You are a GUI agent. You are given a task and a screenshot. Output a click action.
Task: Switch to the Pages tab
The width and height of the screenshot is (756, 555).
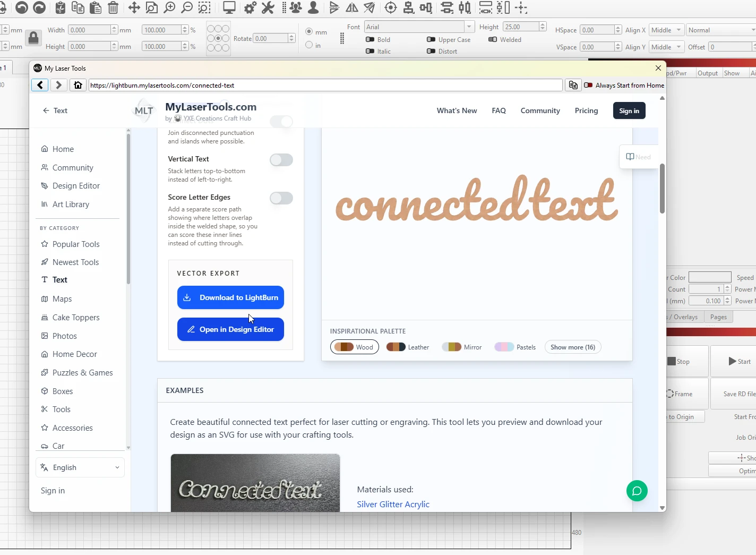(x=718, y=317)
